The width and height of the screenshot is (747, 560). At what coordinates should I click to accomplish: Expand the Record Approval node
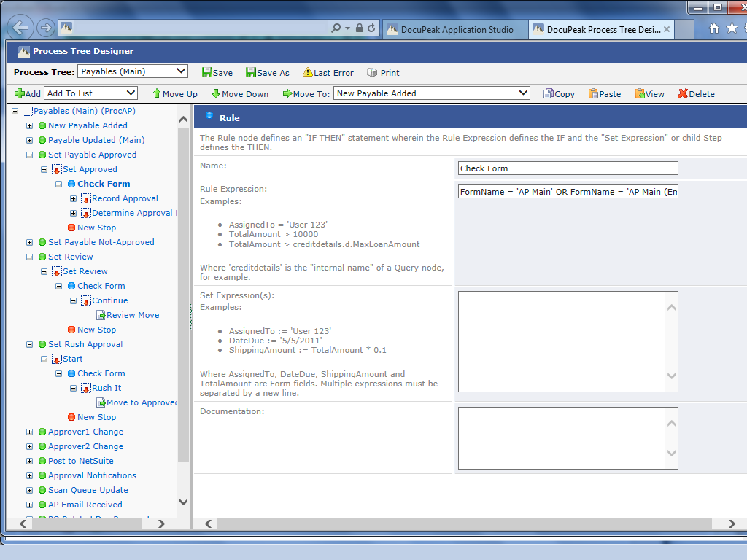pos(74,198)
